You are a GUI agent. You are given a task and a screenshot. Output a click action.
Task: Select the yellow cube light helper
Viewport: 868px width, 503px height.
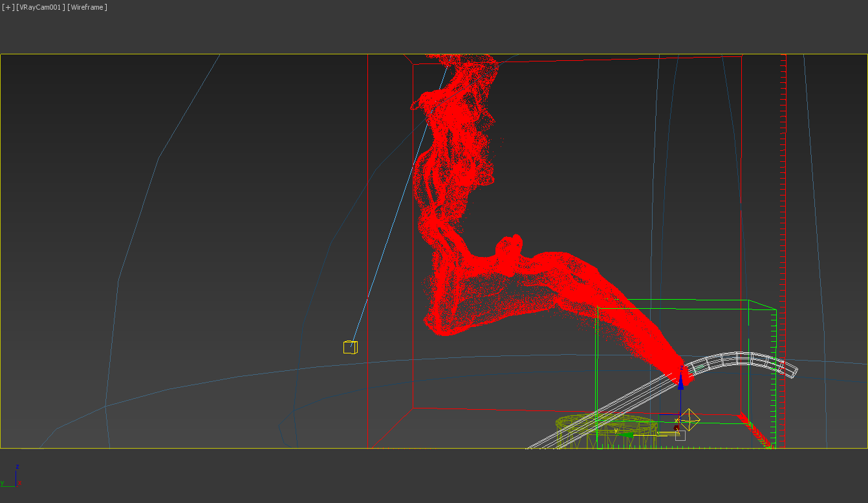tap(350, 347)
